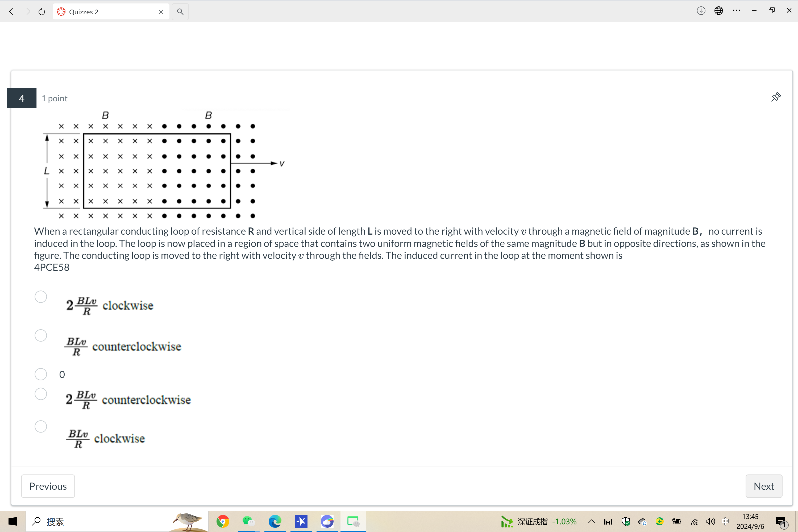Click the Previous navigation button

(48, 486)
